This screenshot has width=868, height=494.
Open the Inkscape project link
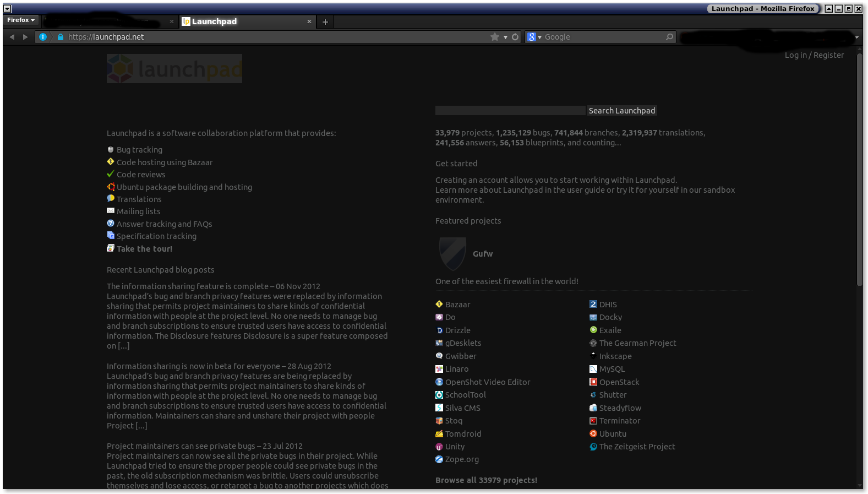[x=615, y=356]
